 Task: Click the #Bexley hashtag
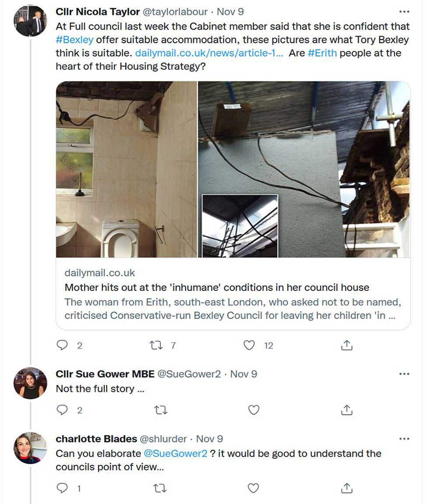tap(74, 39)
